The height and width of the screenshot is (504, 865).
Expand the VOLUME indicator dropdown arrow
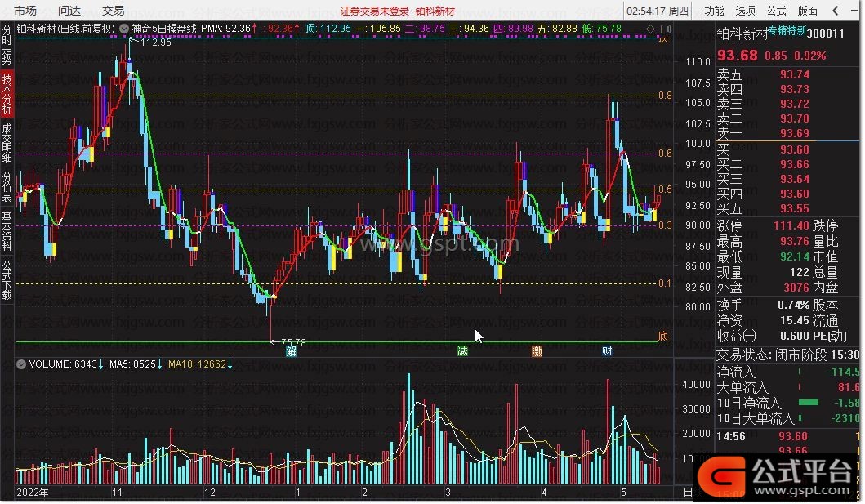(x=21, y=364)
